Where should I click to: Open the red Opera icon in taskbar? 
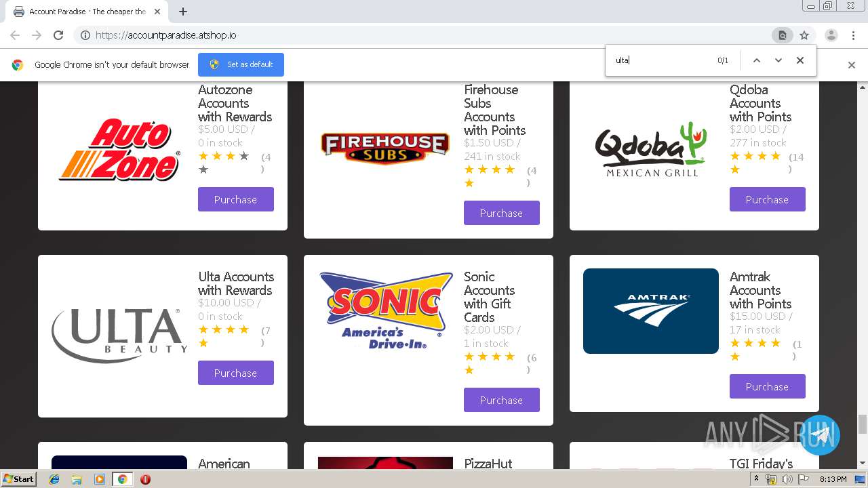coord(145,479)
